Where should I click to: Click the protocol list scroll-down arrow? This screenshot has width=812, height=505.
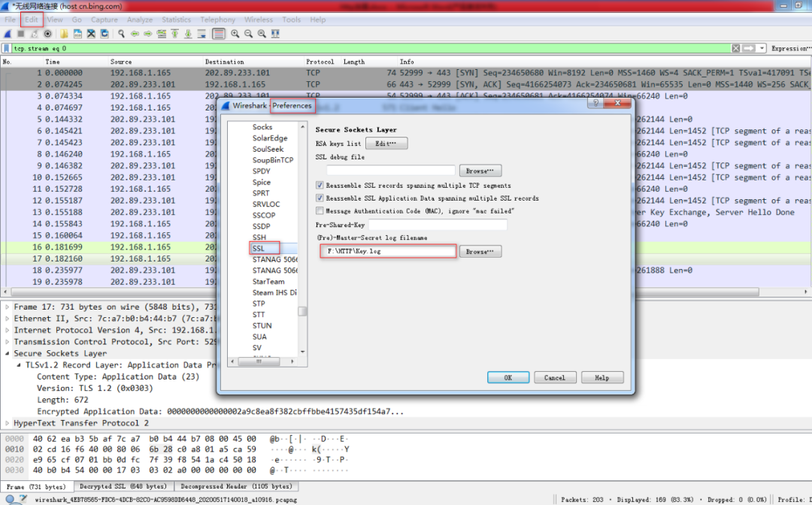302,352
